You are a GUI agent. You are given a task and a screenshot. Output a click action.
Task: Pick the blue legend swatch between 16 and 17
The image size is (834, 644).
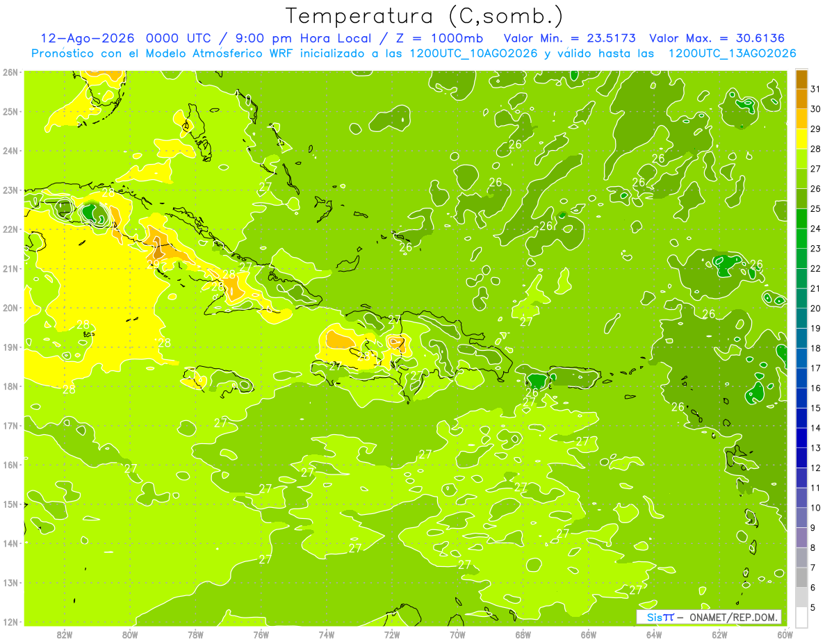(801, 379)
